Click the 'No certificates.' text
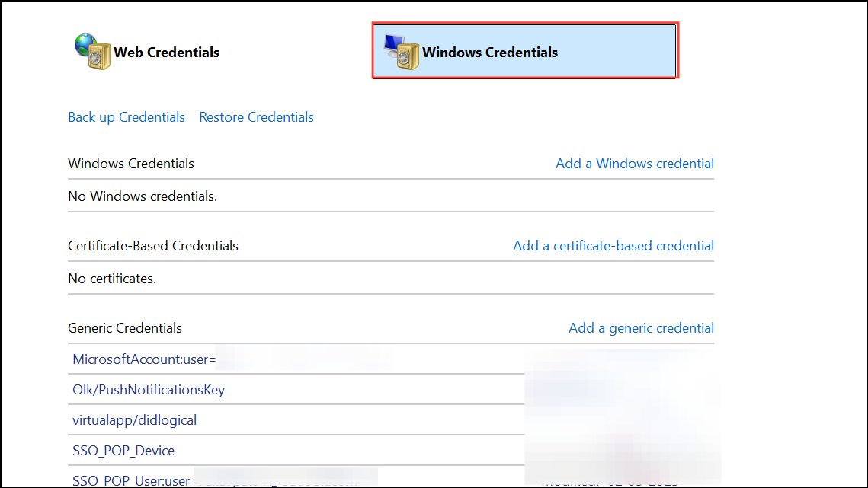Image resolution: width=868 pixels, height=488 pixels. [112, 279]
